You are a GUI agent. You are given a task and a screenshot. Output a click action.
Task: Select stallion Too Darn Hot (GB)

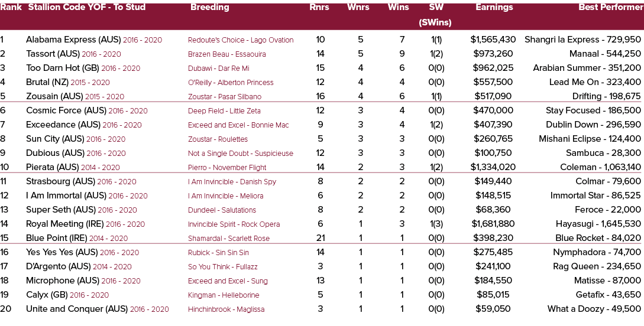click(63, 68)
